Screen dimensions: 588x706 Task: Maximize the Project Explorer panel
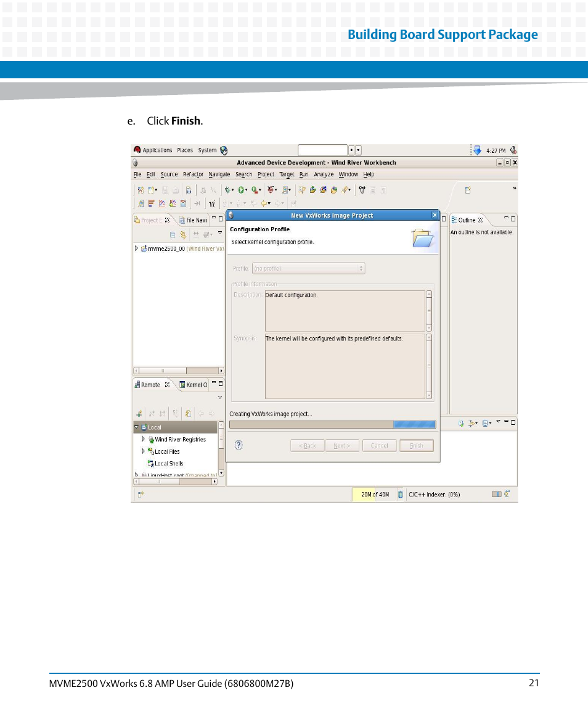tap(221, 219)
